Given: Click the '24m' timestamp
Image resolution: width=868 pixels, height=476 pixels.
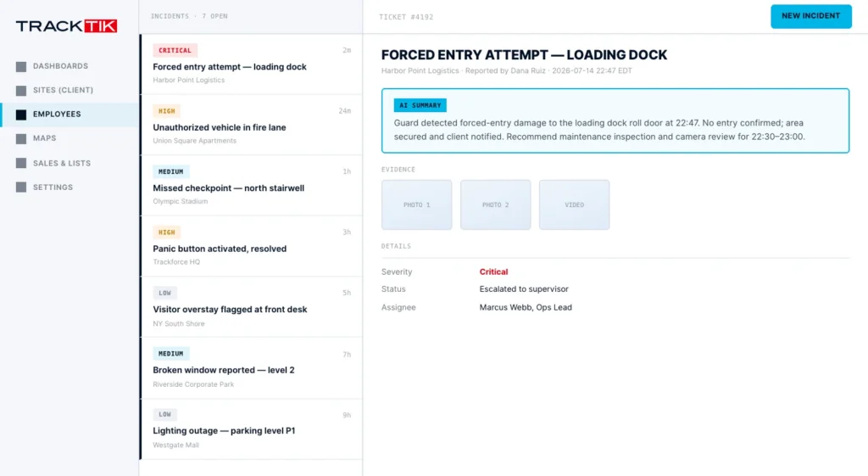Looking at the screenshot, I should point(345,111).
